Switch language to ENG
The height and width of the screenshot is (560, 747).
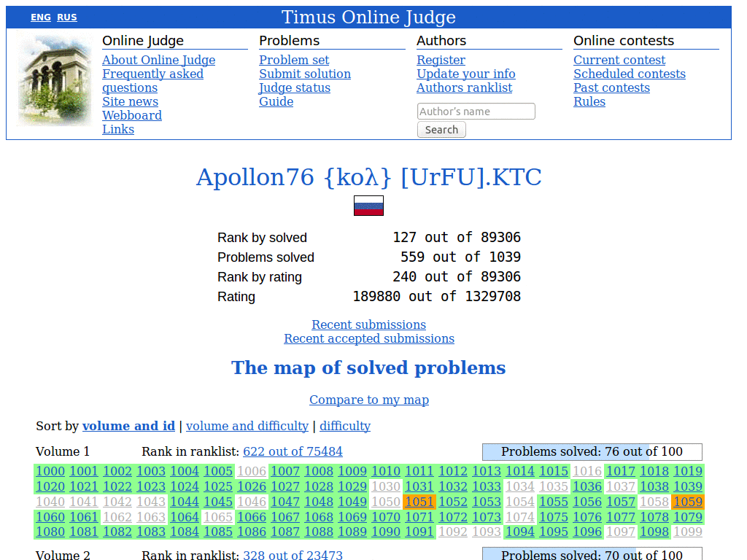click(x=41, y=17)
